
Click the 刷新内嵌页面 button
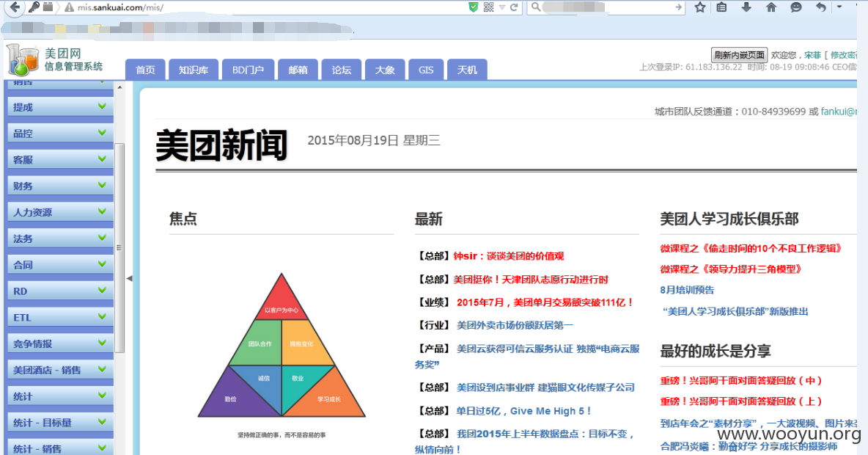739,55
